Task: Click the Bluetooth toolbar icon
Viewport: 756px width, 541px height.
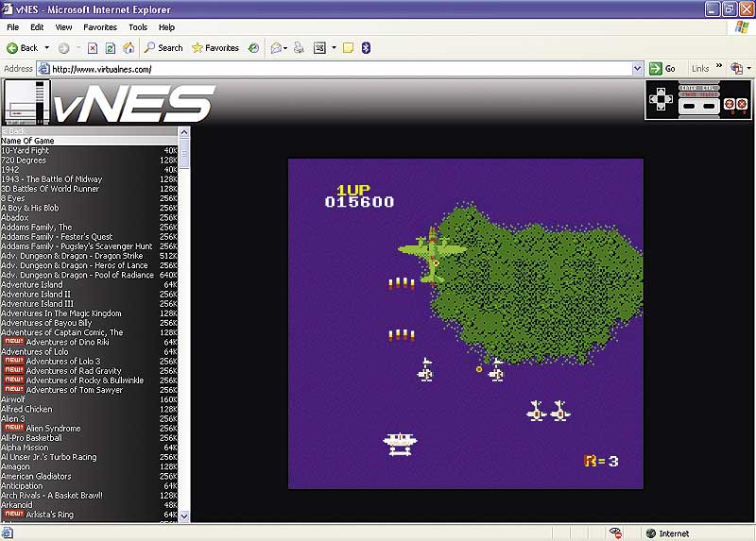Action: click(366, 48)
